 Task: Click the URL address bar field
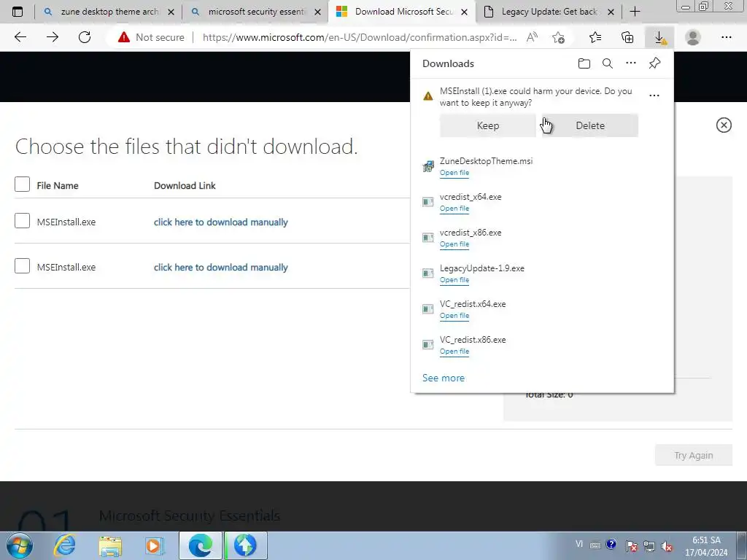click(x=360, y=37)
